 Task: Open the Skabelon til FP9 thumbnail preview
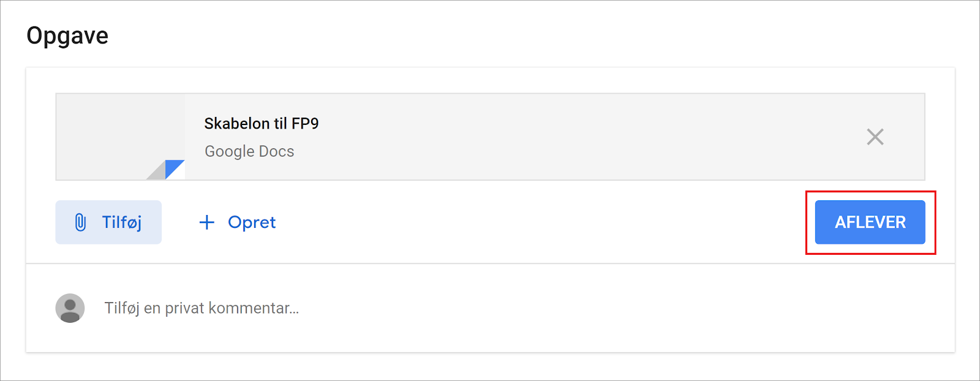tap(121, 137)
